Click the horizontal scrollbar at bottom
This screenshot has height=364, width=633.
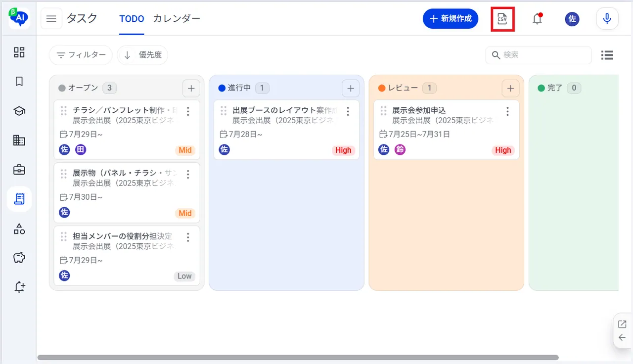click(298, 357)
